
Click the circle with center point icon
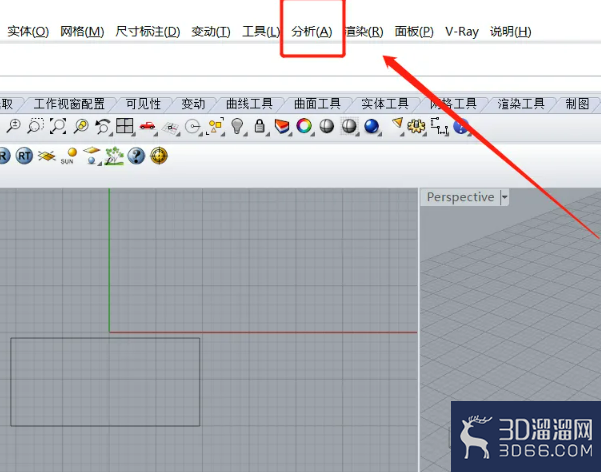(192, 126)
